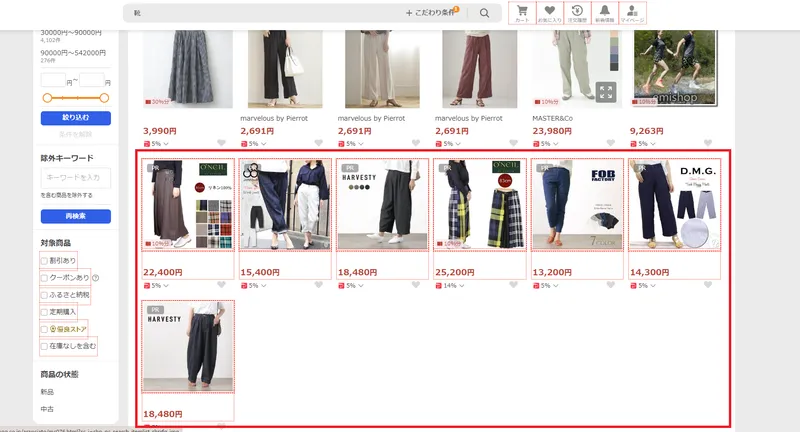
Task: Check the ふるさと納税 checkbox
Action: [44, 295]
